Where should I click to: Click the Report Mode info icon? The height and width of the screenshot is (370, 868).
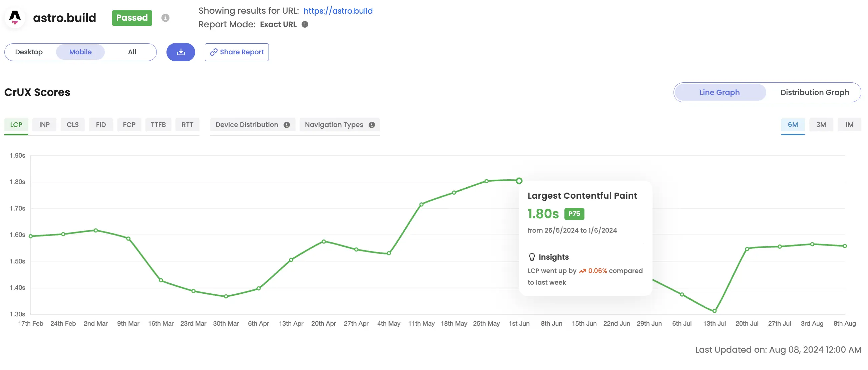click(x=305, y=25)
